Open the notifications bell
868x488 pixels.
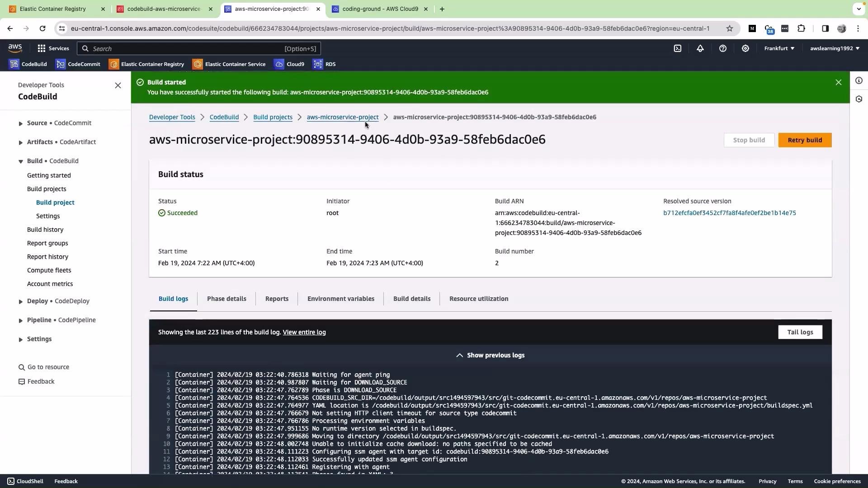pos(700,48)
